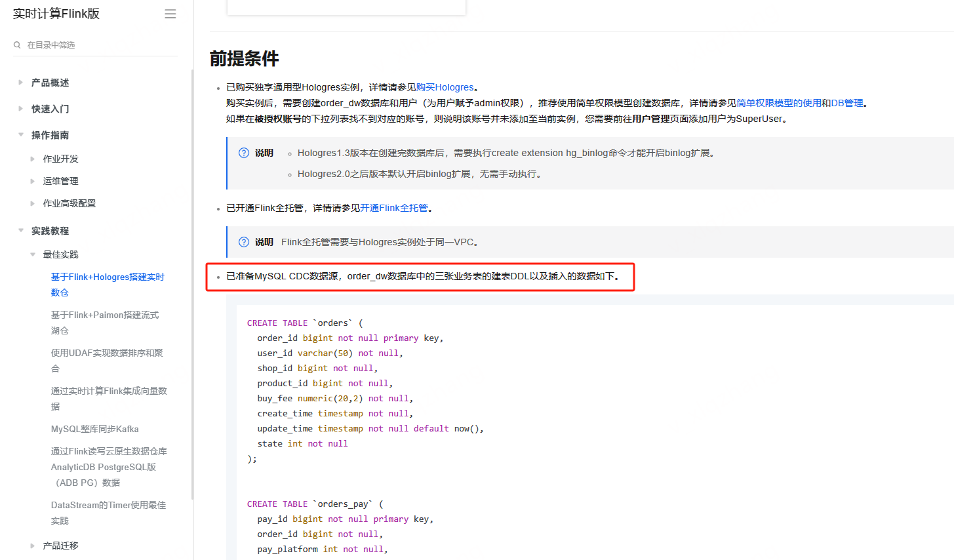Open 基于Flink+Paimon搭建流式湖仓 article

point(105,323)
